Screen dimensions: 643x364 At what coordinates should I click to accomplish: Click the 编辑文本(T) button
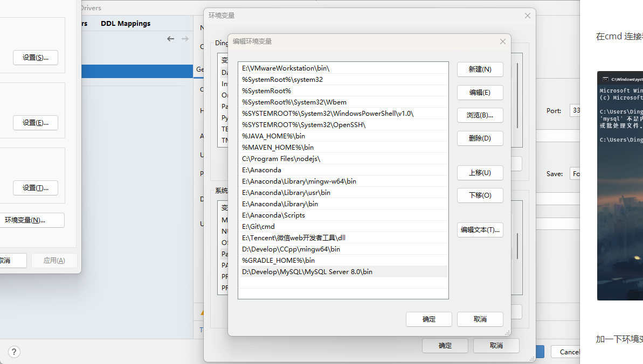coord(480,229)
